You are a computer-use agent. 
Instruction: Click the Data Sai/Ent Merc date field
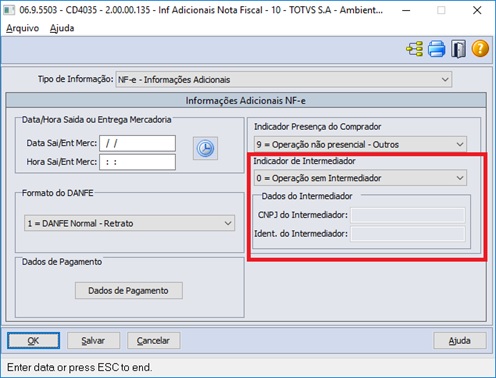click(x=137, y=143)
